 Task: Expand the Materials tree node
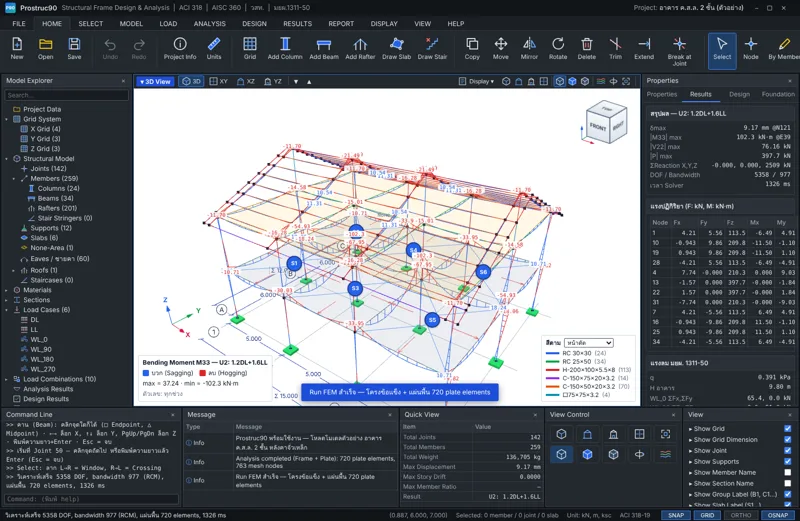[x=7, y=290]
